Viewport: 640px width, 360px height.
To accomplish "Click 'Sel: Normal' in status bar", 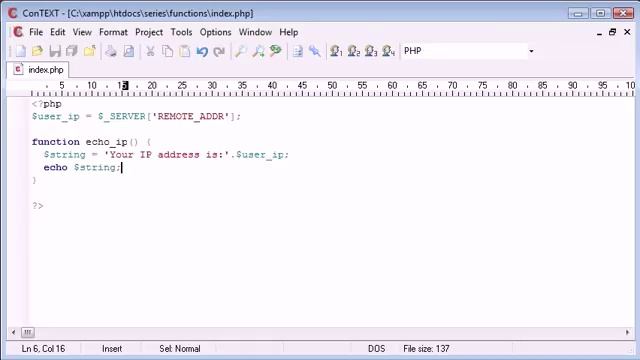I will 180,349.
